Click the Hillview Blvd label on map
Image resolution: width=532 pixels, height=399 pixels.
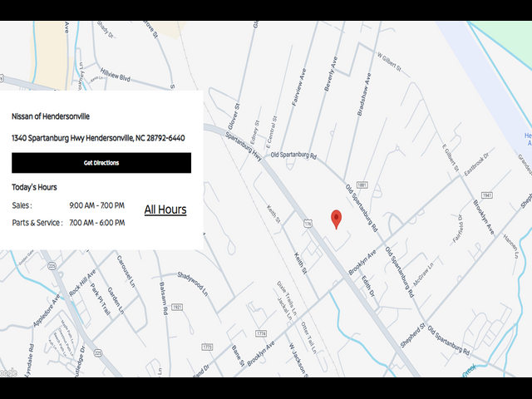(115, 78)
